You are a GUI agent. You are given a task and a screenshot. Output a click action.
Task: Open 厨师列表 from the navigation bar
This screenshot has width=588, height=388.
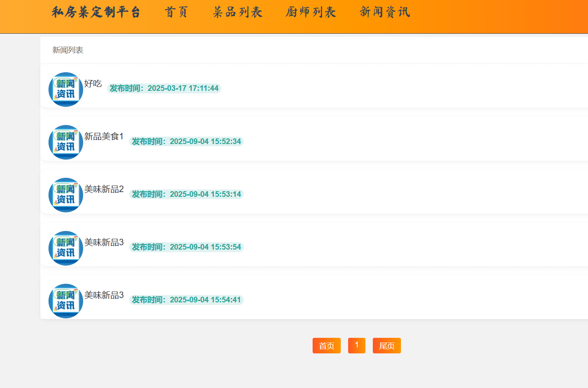click(311, 12)
